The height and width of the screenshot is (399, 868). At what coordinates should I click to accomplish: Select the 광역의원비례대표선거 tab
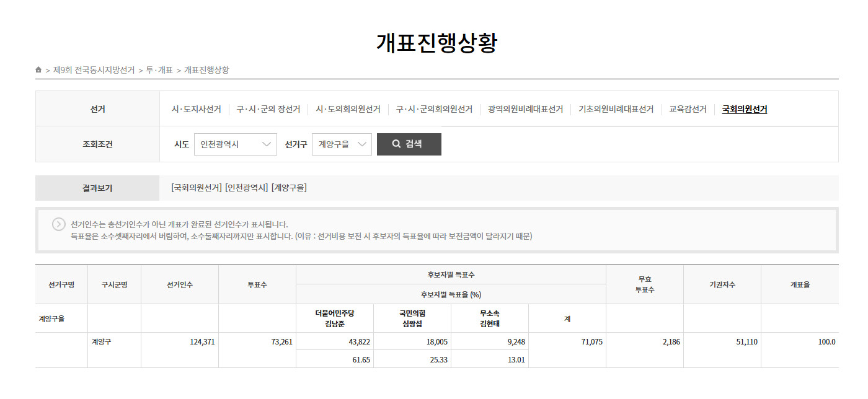[525, 109]
